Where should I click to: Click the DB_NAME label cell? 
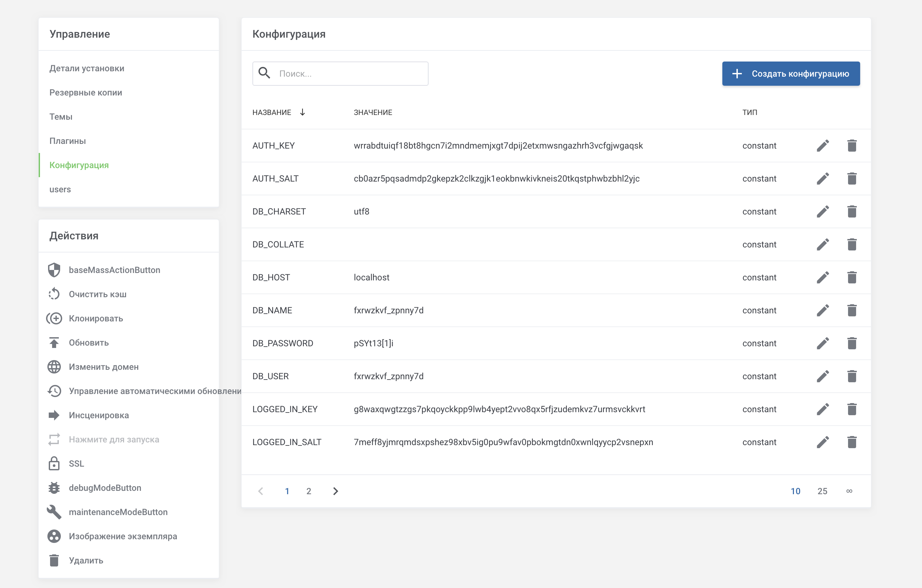[272, 310]
